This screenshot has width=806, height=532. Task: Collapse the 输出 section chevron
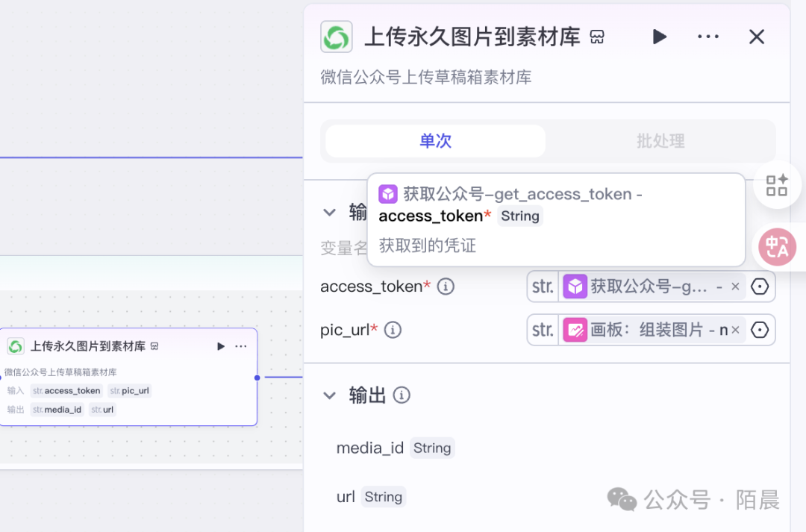coord(329,395)
